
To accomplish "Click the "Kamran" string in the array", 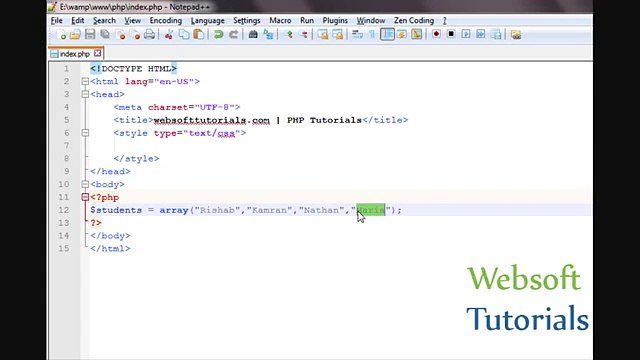I will pyautogui.click(x=269, y=210).
